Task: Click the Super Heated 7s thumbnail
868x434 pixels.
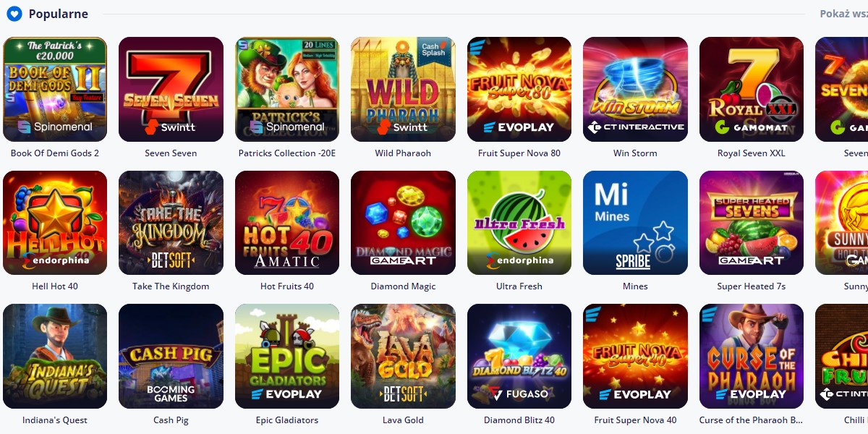Action: pos(752,223)
